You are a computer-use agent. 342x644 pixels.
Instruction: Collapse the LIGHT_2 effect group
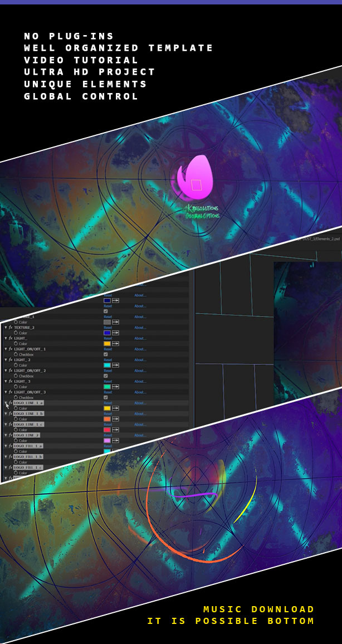(6, 360)
